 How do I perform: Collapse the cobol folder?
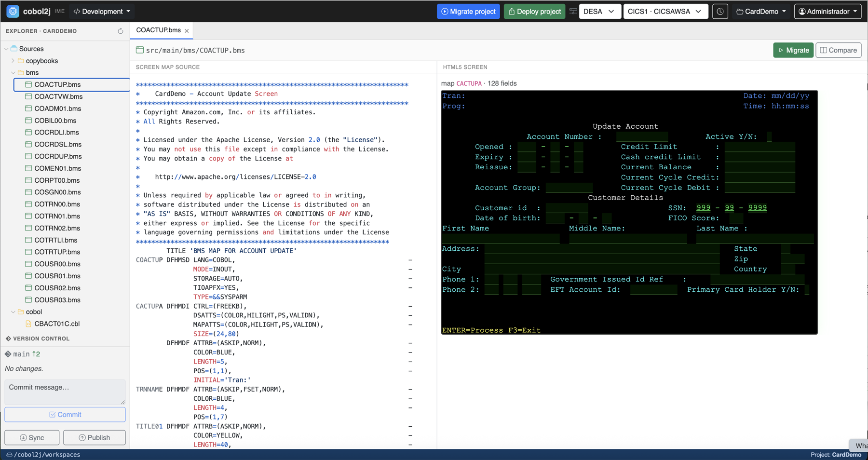click(13, 312)
